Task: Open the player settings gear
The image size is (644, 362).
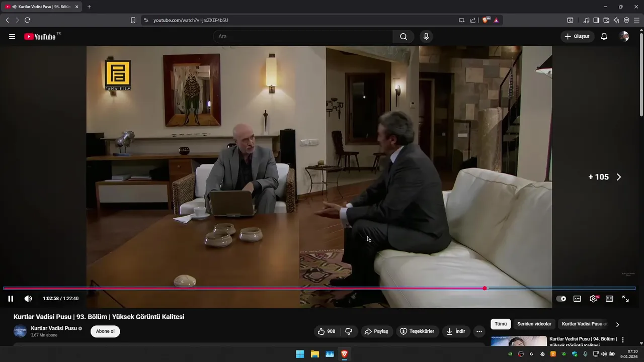Action: point(594,299)
